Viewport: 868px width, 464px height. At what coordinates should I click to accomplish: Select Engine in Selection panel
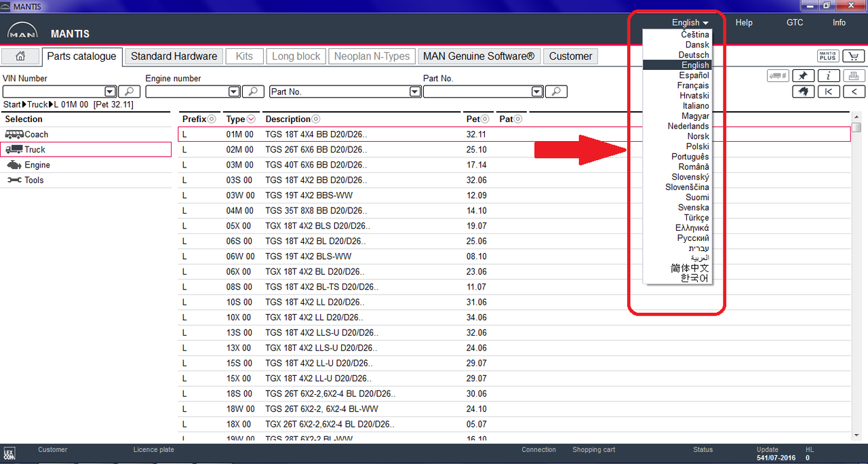coord(86,165)
